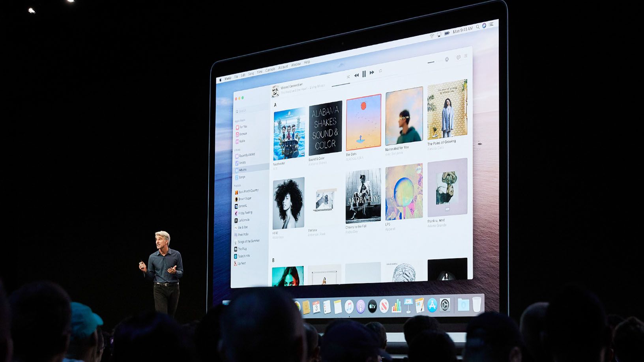Select Artists in the Library sidebar
644x362 pixels.
(x=242, y=162)
